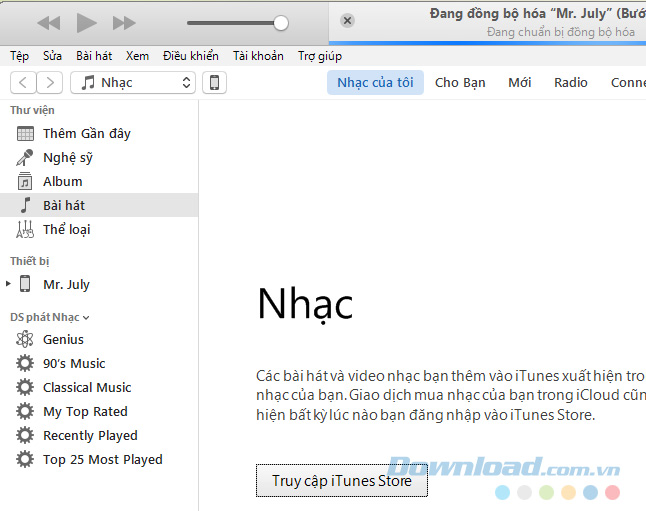This screenshot has height=511, width=646.
Task: Click the Thư viện section header
Action: click(32, 110)
